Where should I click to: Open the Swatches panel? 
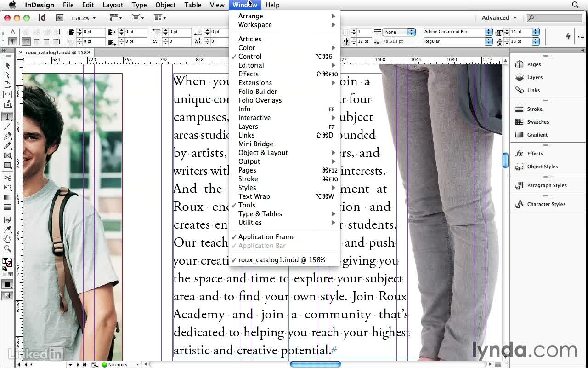(x=538, y=122)
